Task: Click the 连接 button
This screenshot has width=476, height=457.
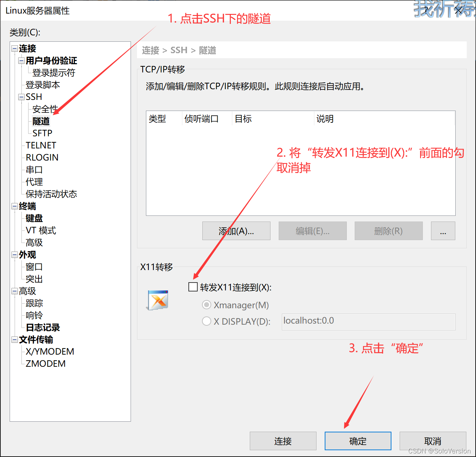Action: pyautogui.click(x=283, y=441)
